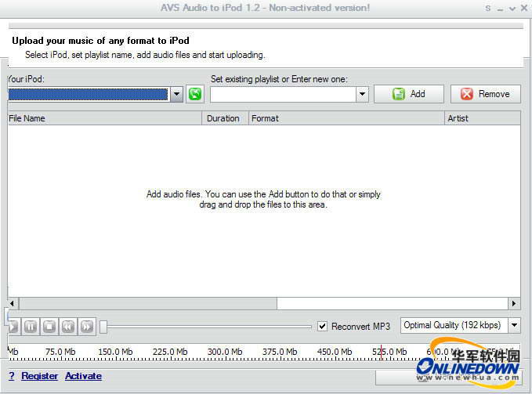Image resolution: width=532 pixels, height=394 pixels.
Task: Toggle the Reconvert MP3 checkbox
Action: tap(322, 327)
